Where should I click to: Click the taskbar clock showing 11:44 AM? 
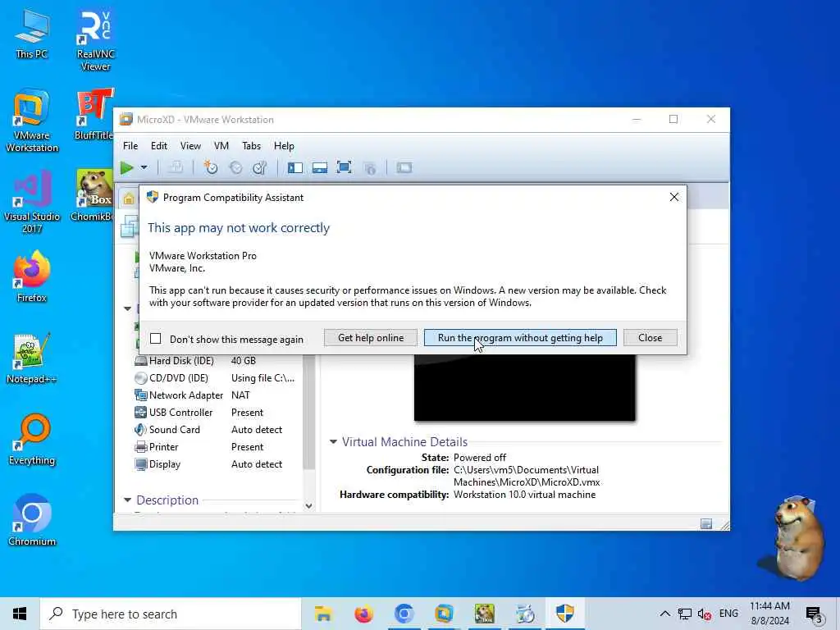[x=769, y=614]
